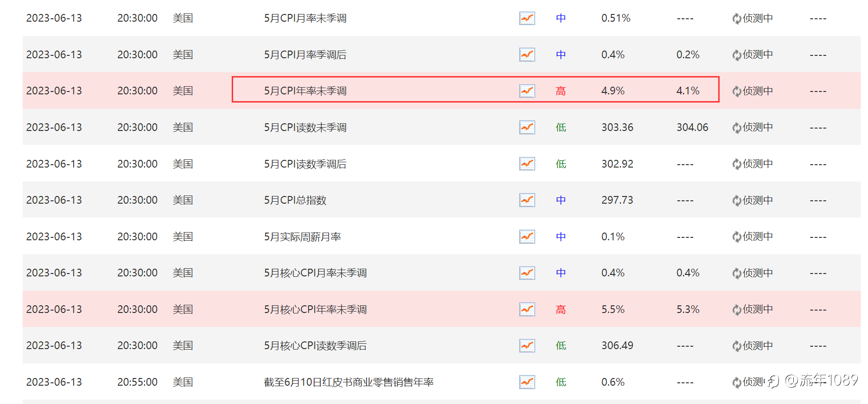Image resolution: width=868 pixels, height=404 pixels.
Task: Click forecast value 304.06 in CPI读数 row
Action: [692, 127]
